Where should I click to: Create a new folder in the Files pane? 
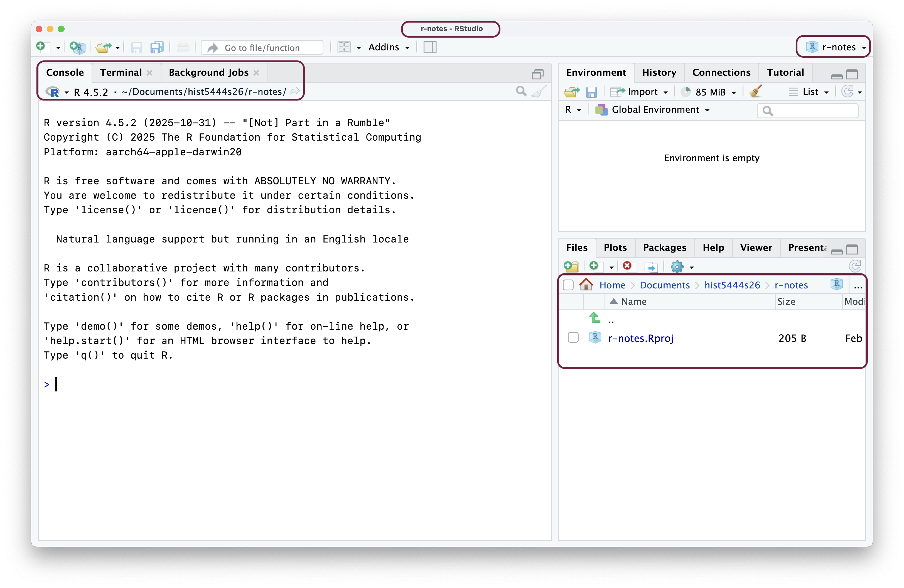(x=571, y=266)
